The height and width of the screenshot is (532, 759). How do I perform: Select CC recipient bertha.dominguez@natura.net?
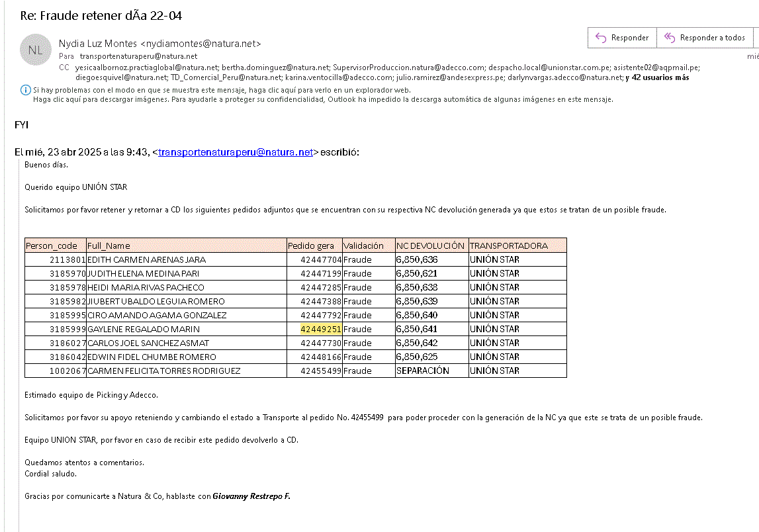tap(275, 67)
